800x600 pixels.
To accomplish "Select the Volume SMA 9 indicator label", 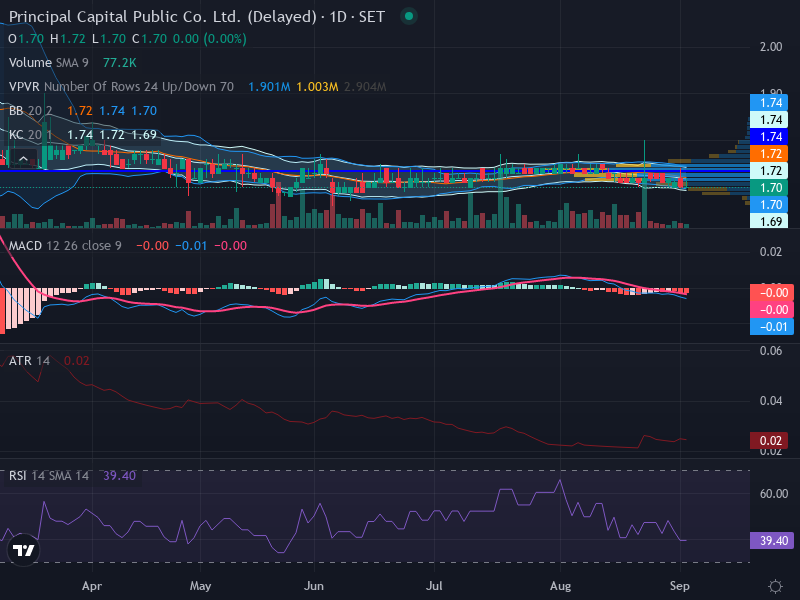I will [x=48, y=63].
